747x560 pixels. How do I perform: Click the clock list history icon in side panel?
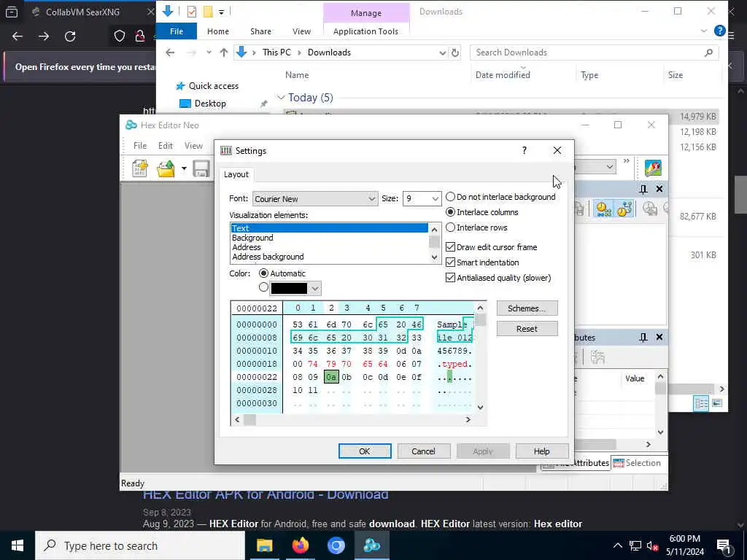(603, 209)
